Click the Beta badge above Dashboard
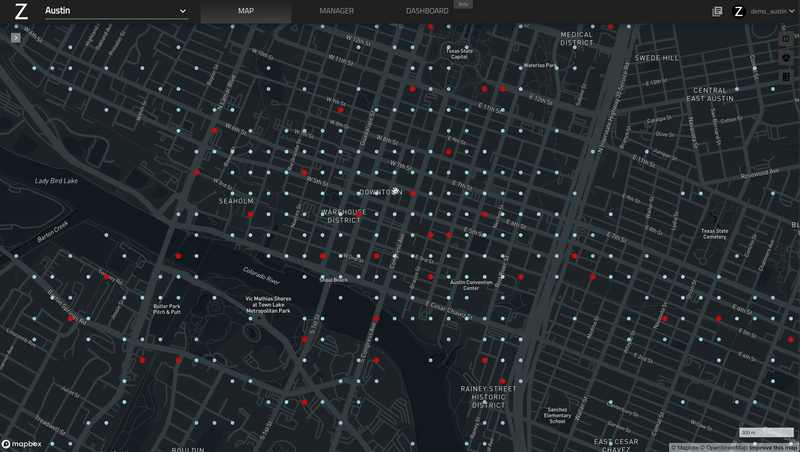The height and width of the screenshot is (452, 800). point(463,4)
